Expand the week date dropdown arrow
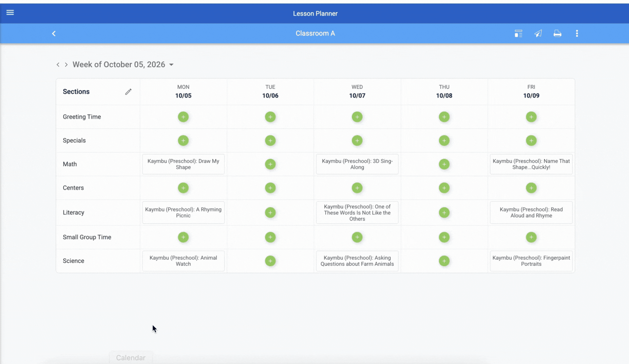629x364 pixels. [171, 65]
